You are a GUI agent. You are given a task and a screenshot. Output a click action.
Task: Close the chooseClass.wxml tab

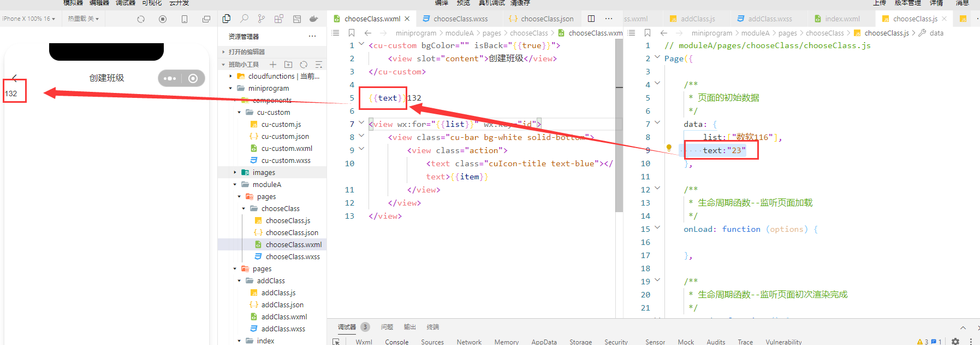(x=407, y=19)
